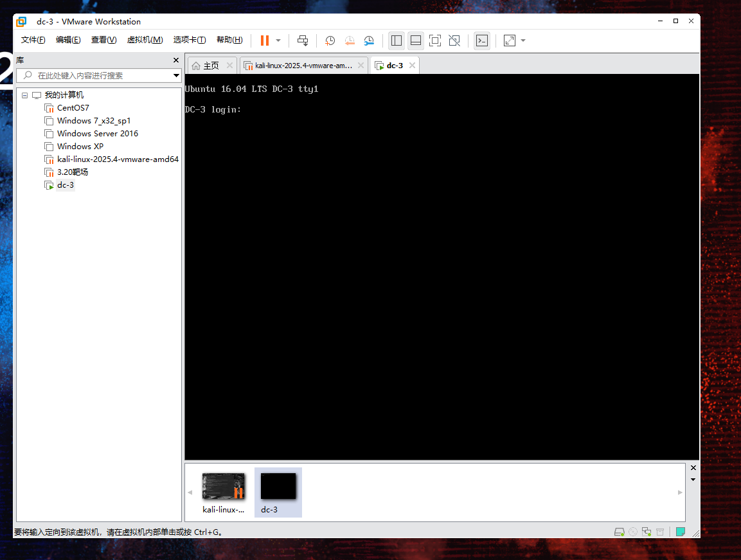This screenshot has width=741, height=560.
Task: Open the console view icon
Action: [482, 41]
